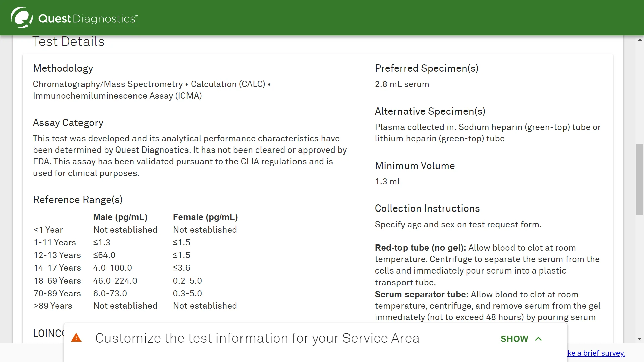Screen dimensions: 644x362
Task: Click the Reference Range(s) heading
Action: [78, 200]
